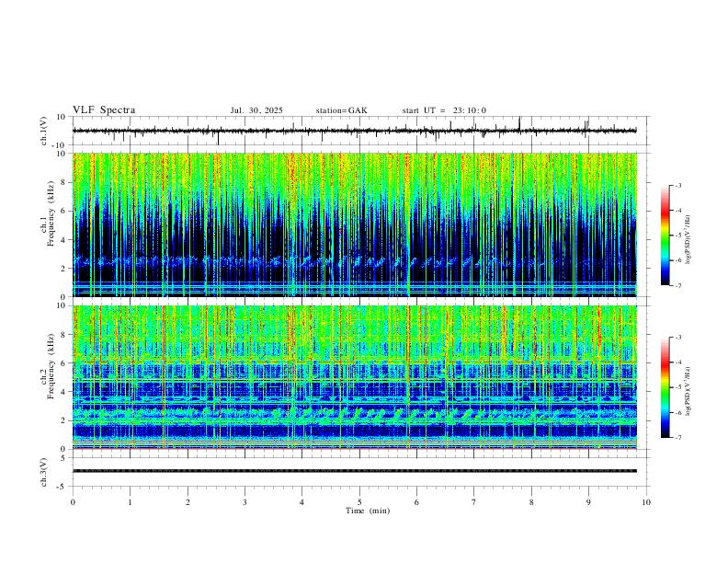The height and width of the screenshot is (563, 728).
Task: Click the time axis tick label "3"
Action: point(245,502)
